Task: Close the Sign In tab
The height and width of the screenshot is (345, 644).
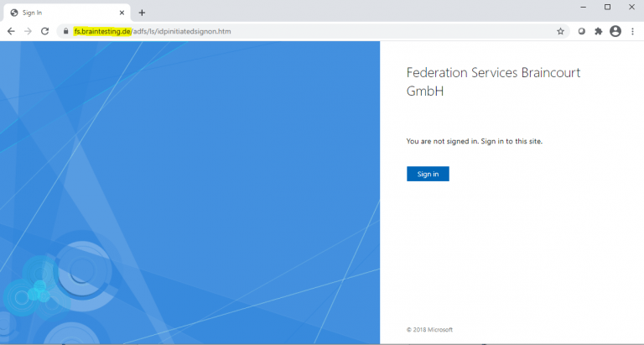Action: (x=122, y=13)
